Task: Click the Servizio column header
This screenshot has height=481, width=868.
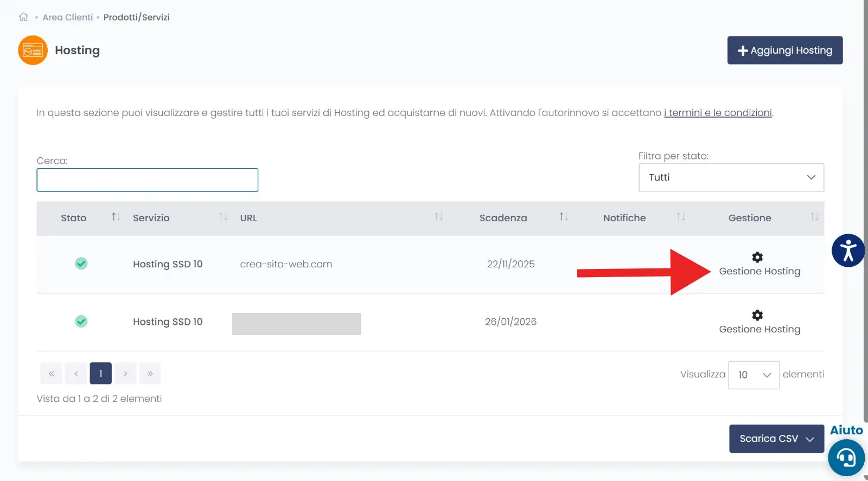Action: tap(151, 218)
